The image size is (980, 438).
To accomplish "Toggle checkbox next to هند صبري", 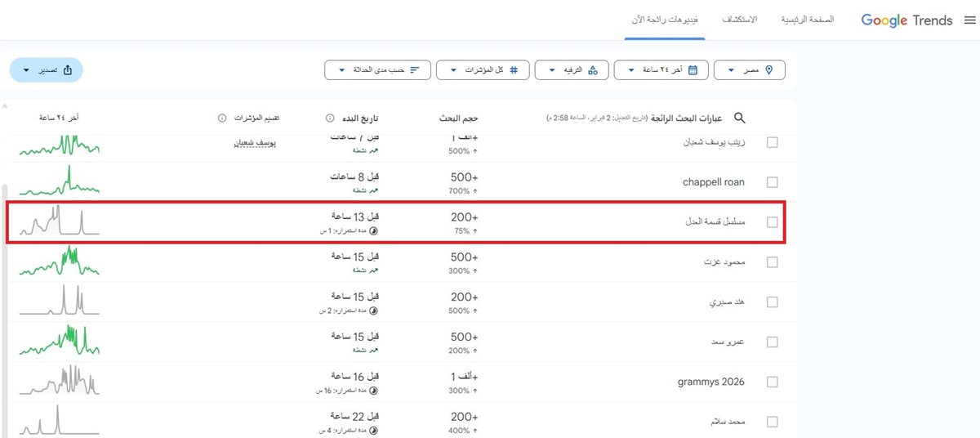I will coord(773,302).
